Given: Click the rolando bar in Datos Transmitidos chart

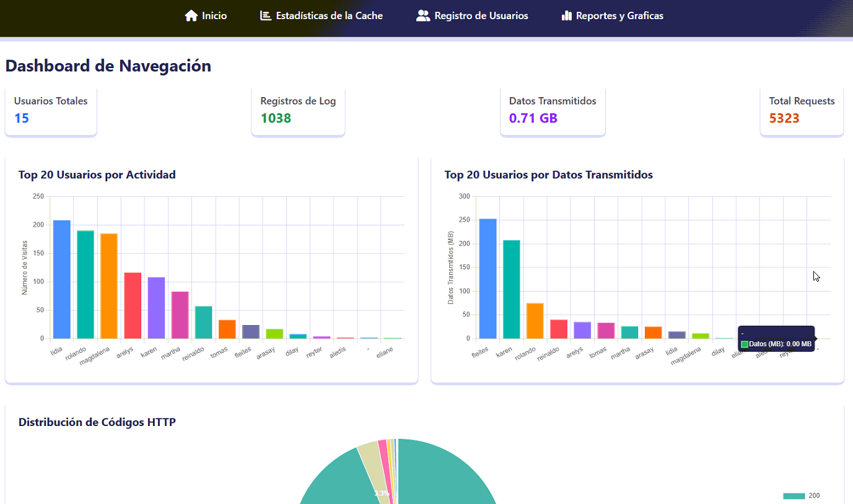Looking at the screenshot, I should pos(535,321).
